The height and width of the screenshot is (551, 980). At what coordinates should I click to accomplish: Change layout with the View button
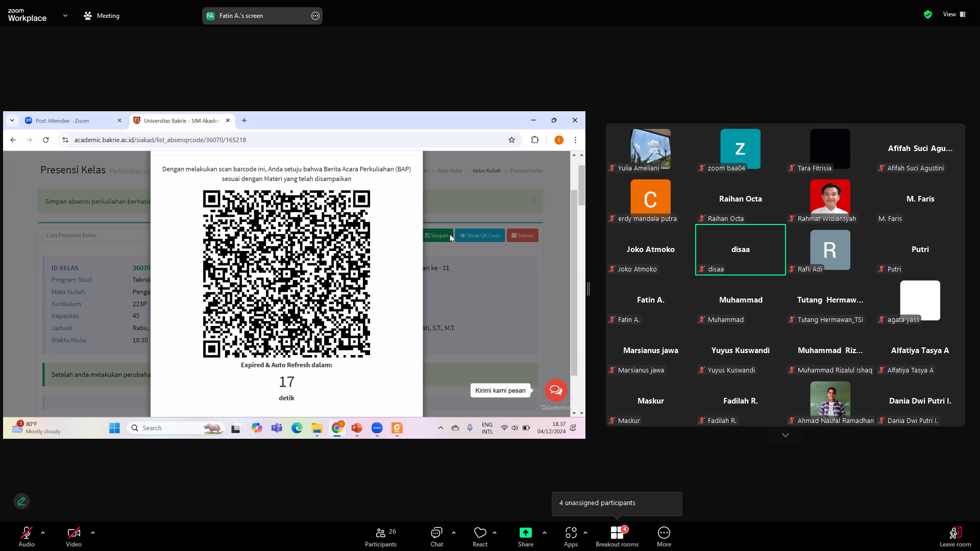954,14
